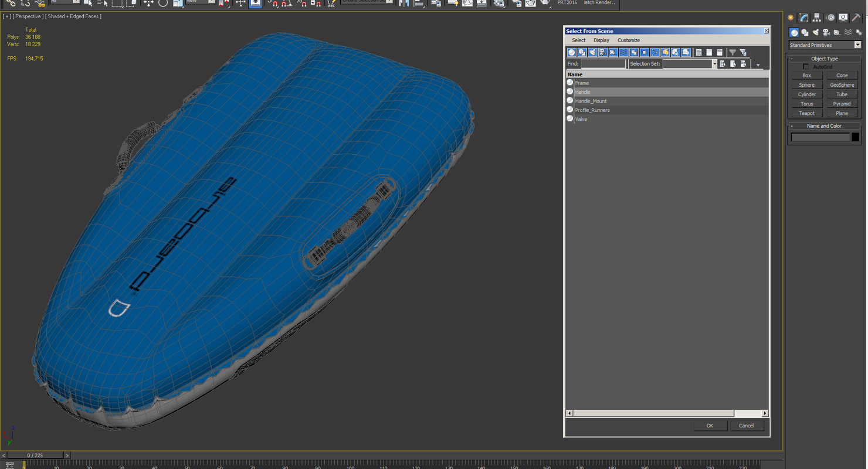Click Select None icon in dialog toolbar

(709, 53)
